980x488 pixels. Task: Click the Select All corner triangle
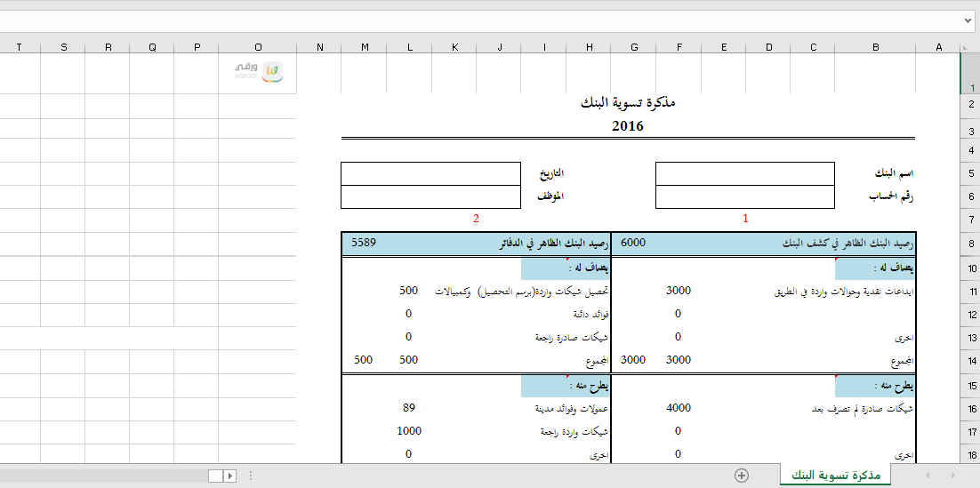tap(968, 47)
